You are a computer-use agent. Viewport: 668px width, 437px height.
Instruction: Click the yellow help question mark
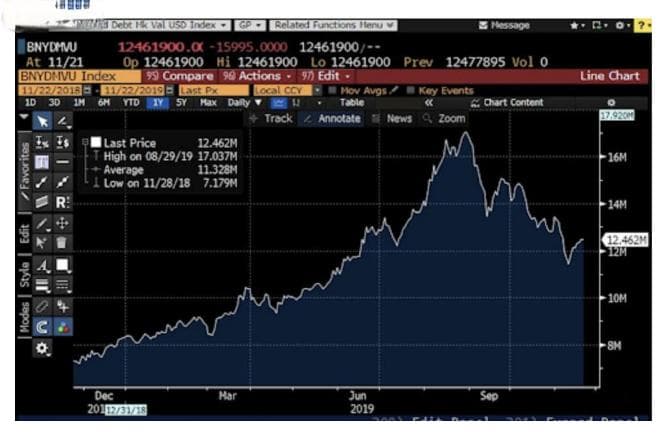(x=642, y=26)
